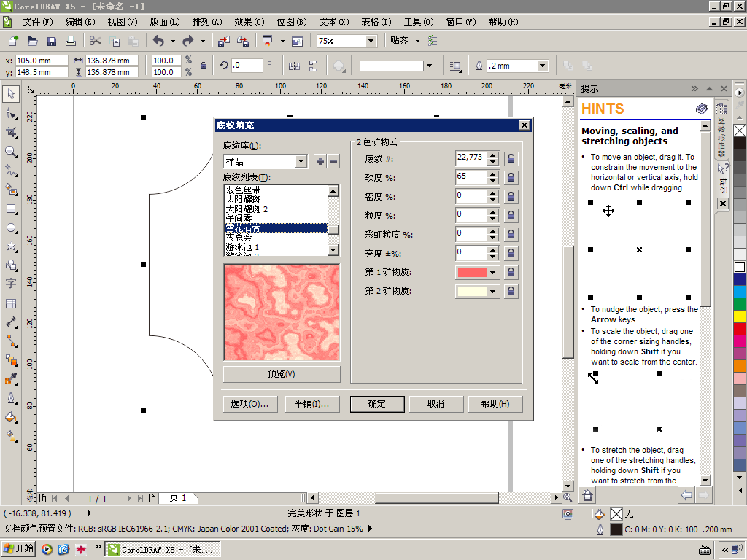Click the Hints home icon
This screenshot has height=560, width=747.
coord(588,496)
